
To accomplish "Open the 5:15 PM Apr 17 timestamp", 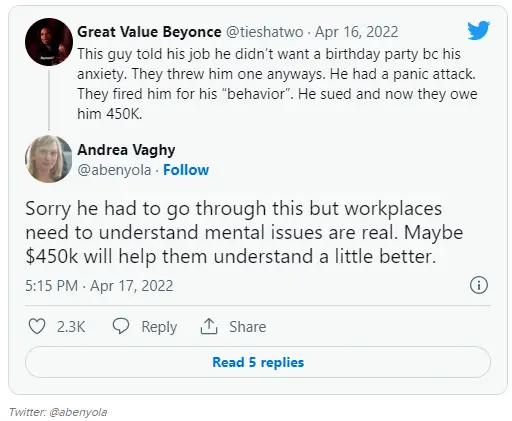I will [99, 286].
